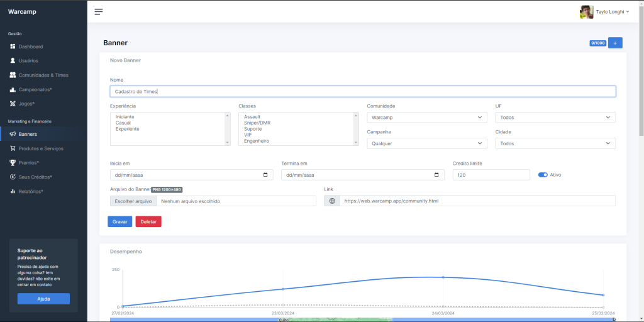Click the globe icon beside Link field

332,201
